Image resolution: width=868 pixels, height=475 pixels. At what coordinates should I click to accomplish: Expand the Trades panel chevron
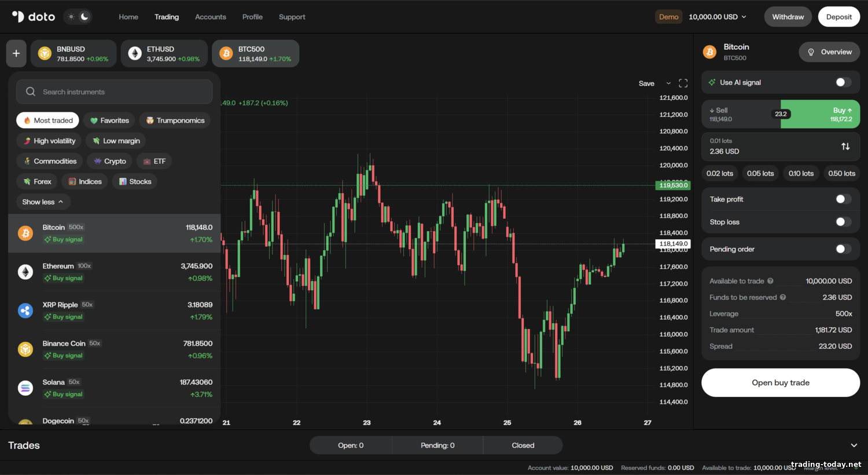pyautogui.click(x=854, y=445)
